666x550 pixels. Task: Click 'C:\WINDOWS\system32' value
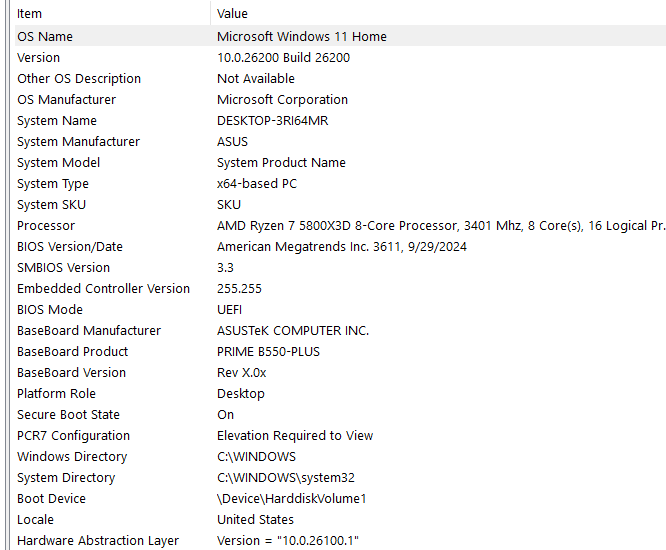286,478
